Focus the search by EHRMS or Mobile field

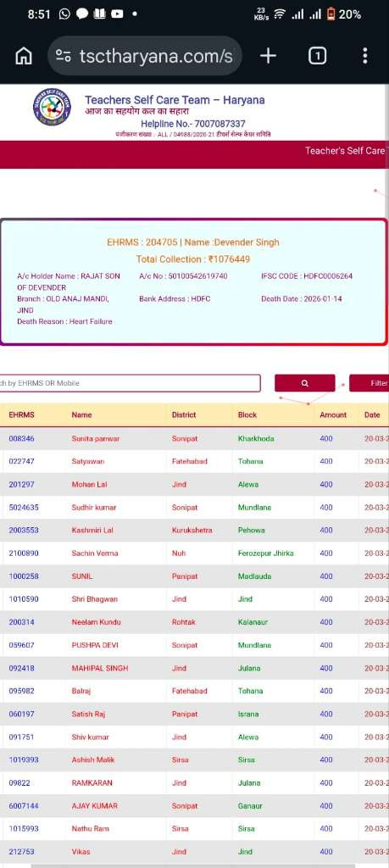(x=130, y=383)
